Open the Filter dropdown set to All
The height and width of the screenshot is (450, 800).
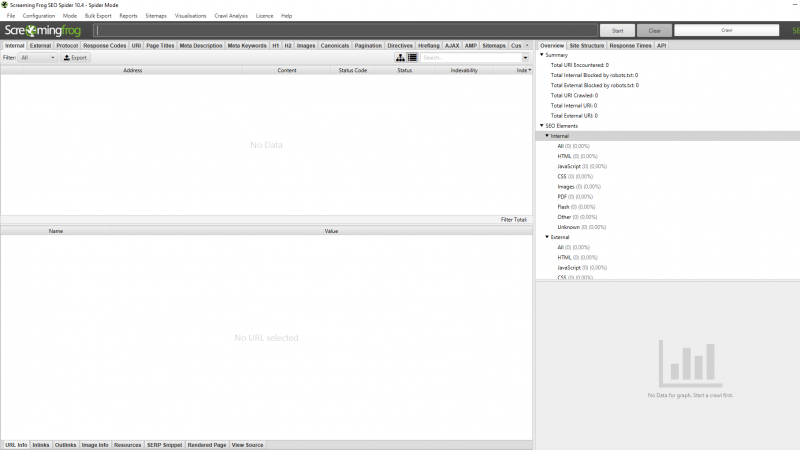click(x=38, y=58)
